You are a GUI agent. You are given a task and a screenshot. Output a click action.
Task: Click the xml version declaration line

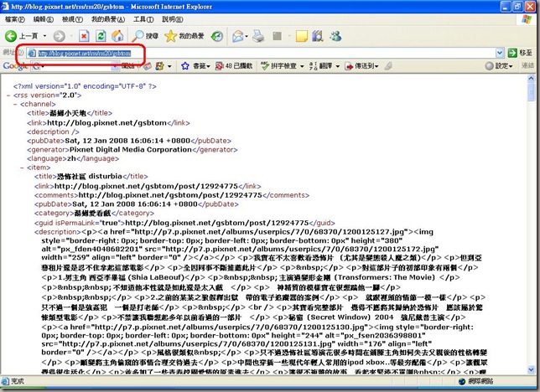coord(85,86)
